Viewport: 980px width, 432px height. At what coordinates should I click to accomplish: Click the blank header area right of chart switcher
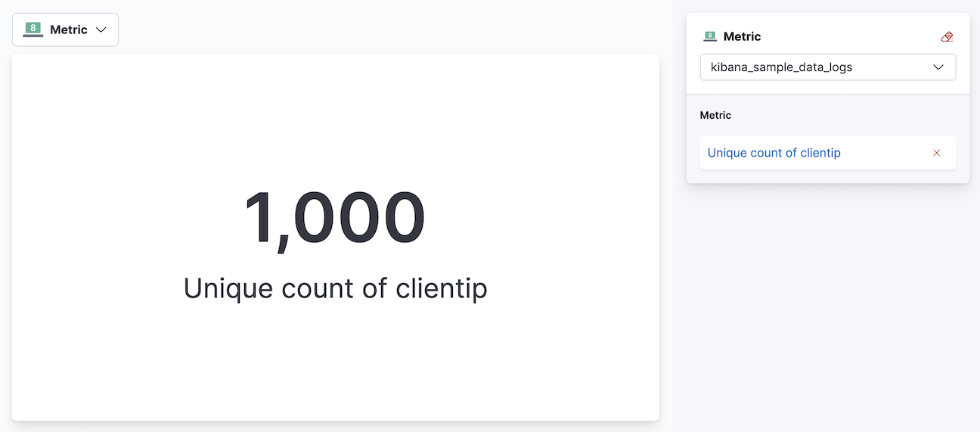click(378, 30)
